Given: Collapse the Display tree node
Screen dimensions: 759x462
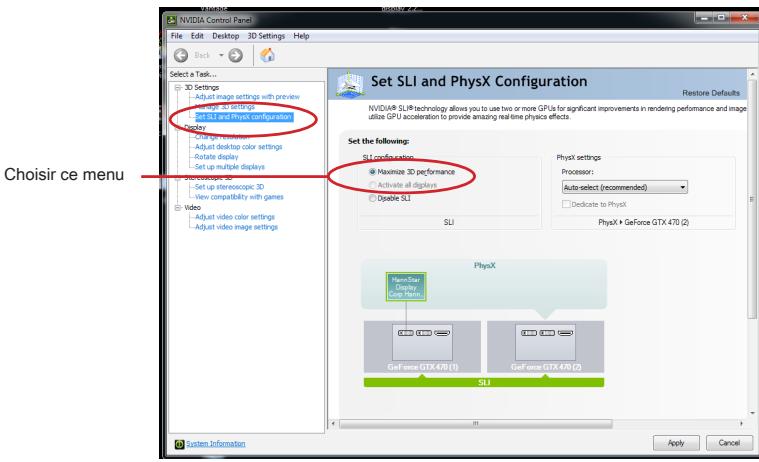Looking at the screenshot, I should point(178,127).
